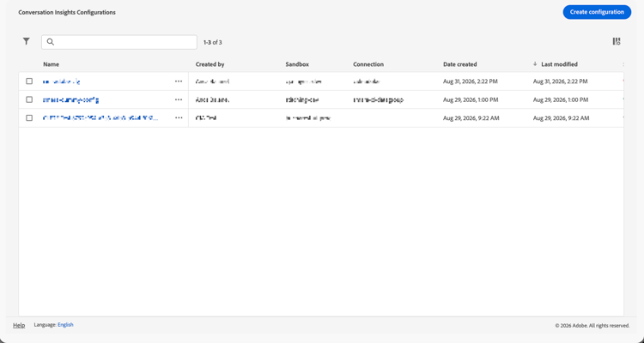Sort table by Name column header
This screenshot has width=644, height=343.
(51, 64)
